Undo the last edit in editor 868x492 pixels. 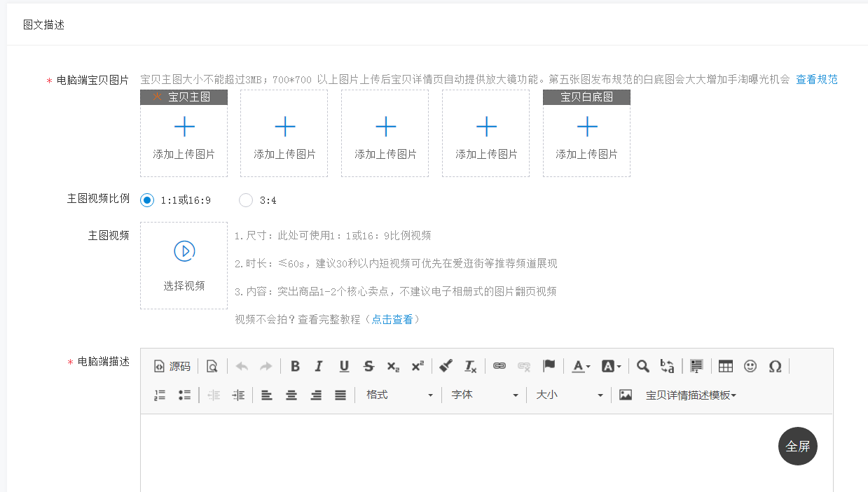pos(242,366)
